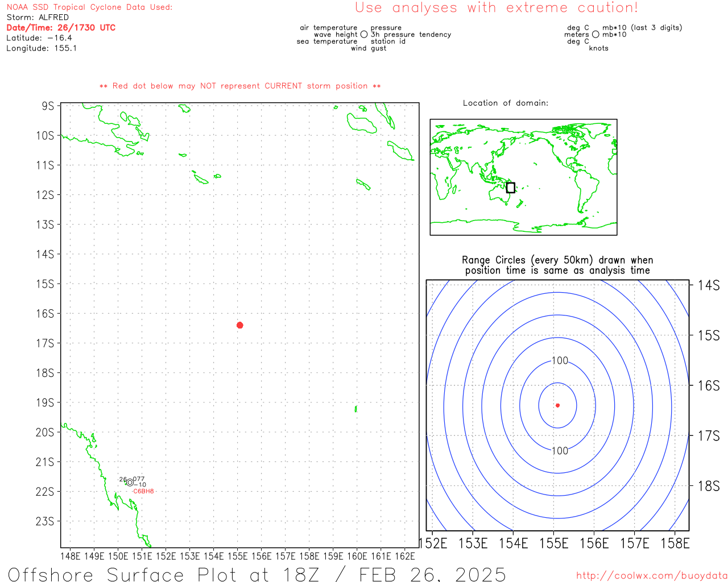The image size is (728, 582).
Task: Click the '14S' label on range circles plot
Action: point(709,285)
